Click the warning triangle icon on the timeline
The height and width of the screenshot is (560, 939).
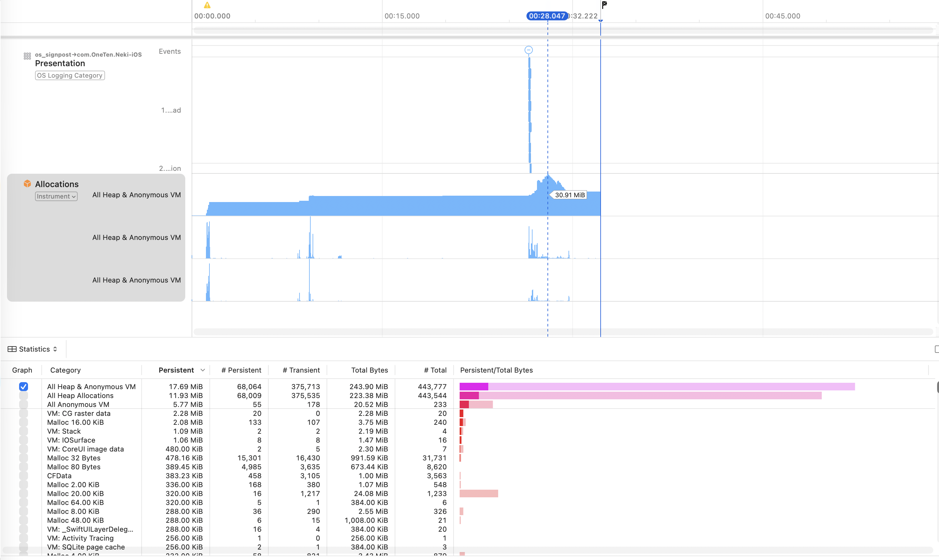tap(207, 5)
